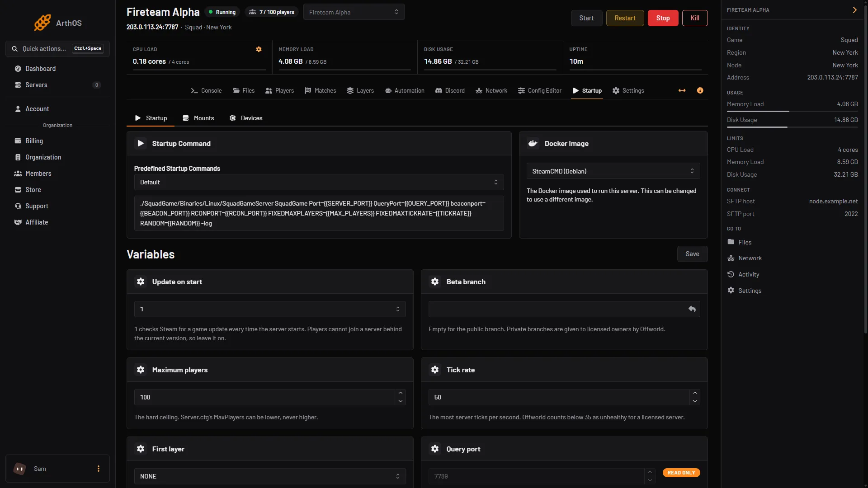Switch to the Devices sub-tab

click(x=246, y=118)
